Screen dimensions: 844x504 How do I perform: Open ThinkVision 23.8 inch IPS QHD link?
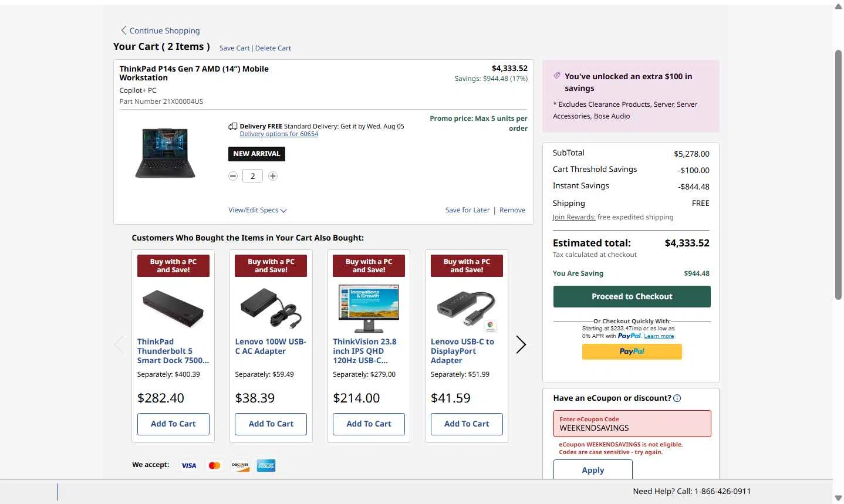[x=364, y=351]
